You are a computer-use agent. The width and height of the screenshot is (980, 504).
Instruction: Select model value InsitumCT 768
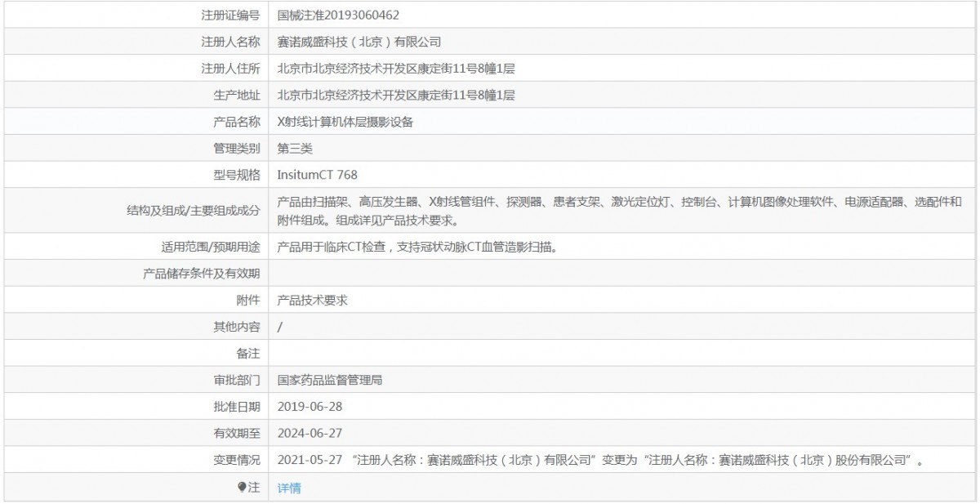pyautogui.click(x=317, y=175)
